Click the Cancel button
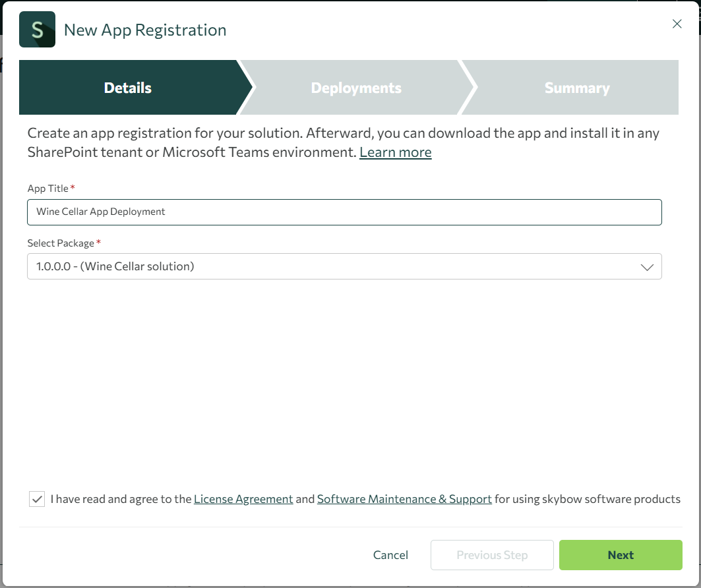Image resolution: width=701 pixels, height=588 pixels. point(390,554)
